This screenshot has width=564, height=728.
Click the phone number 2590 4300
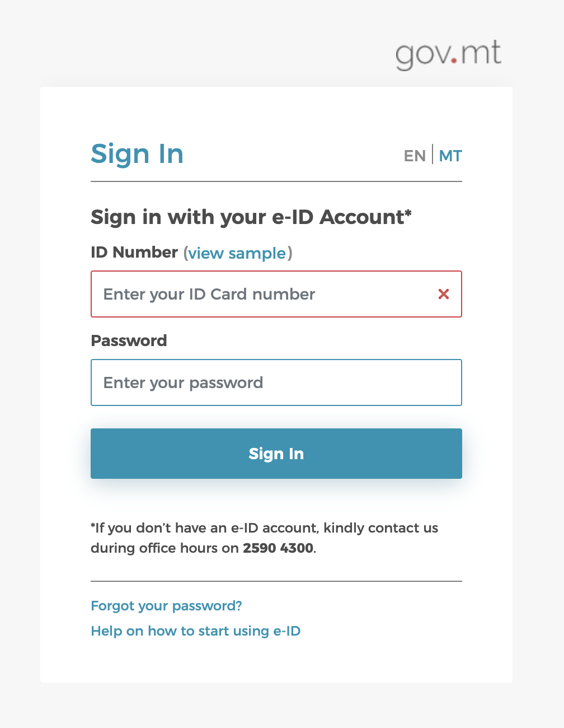(x=278, y=548)
